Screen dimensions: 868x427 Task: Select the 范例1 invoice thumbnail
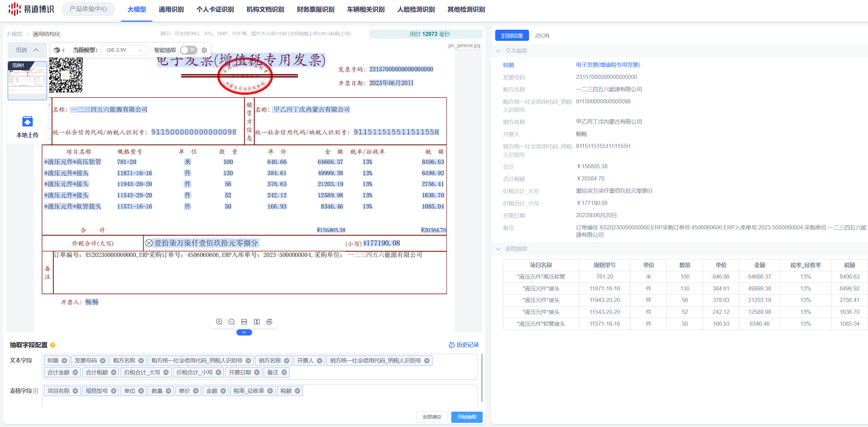[x=27, y=80]
